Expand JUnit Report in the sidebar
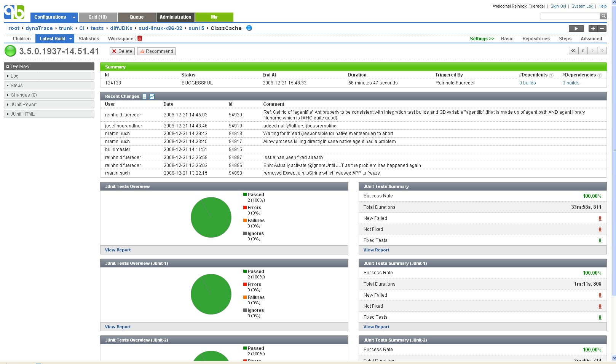Viewport: 616px width, 364px height. [x=8, y=105]
